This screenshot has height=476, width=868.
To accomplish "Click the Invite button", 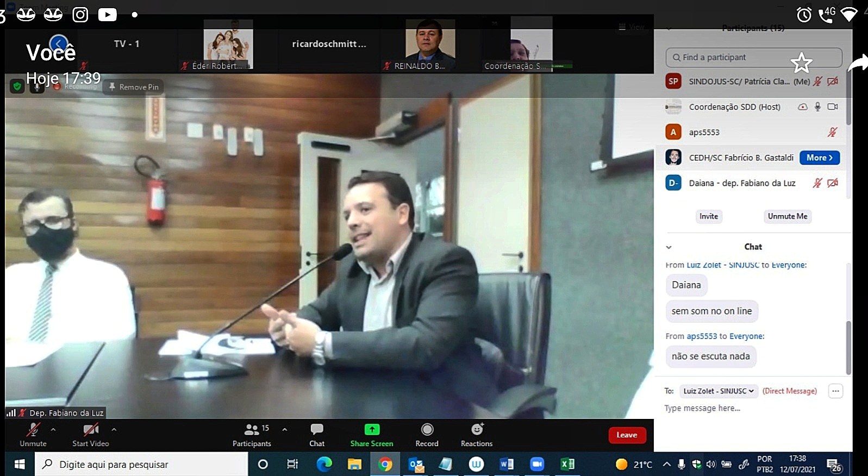I will tap(708, 216).
